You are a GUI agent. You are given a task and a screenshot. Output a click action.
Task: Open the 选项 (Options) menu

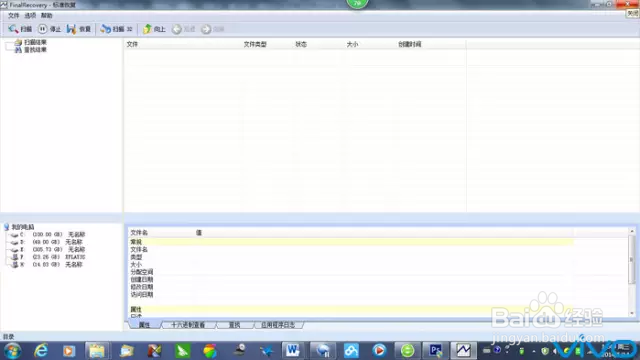point(30,16)
